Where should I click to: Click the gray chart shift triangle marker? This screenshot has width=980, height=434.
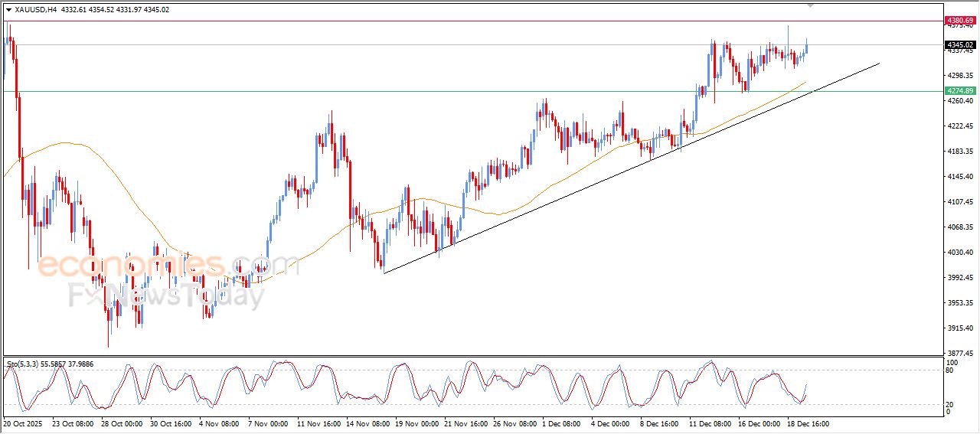pos(811,5)
